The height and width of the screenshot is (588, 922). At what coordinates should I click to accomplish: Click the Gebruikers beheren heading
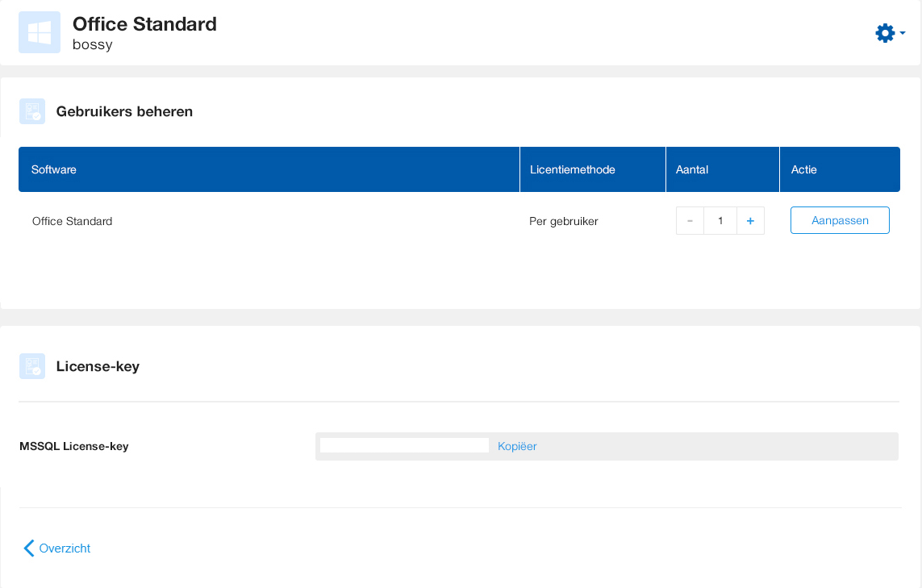point(124,112)
